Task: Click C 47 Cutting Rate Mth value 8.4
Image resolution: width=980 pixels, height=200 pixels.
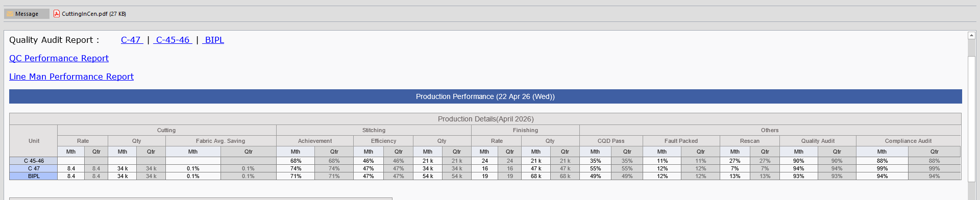Action: (71, 168)
